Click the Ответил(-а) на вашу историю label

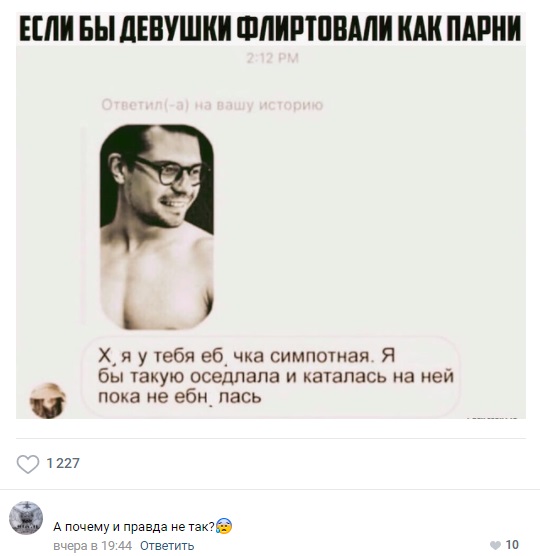[212, 105]
